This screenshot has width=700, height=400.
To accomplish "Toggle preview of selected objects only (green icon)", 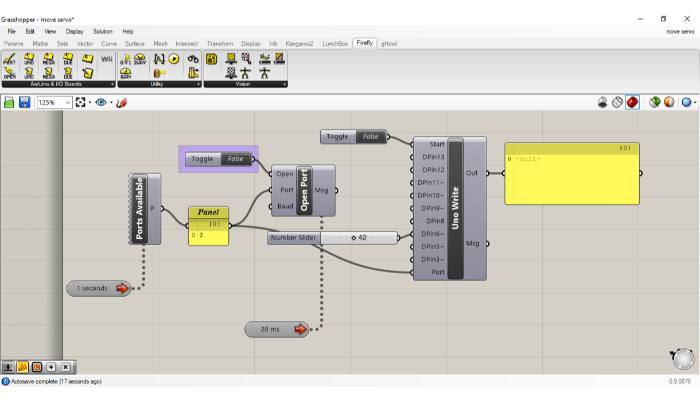I will tap(654, 102).
